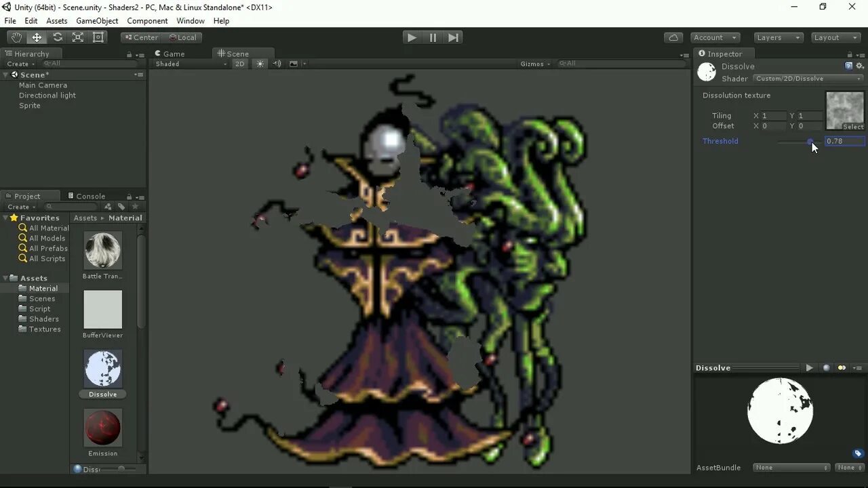868x488 pixels.
Task: Click save search star icon in Project
Action: click(135, 207)
